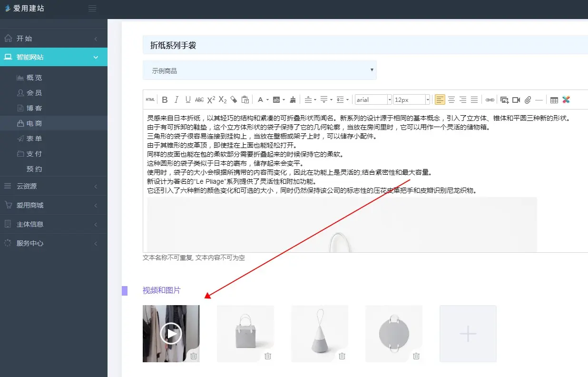Delete the video thumbnail with trash icon

[x=194, y=356]
